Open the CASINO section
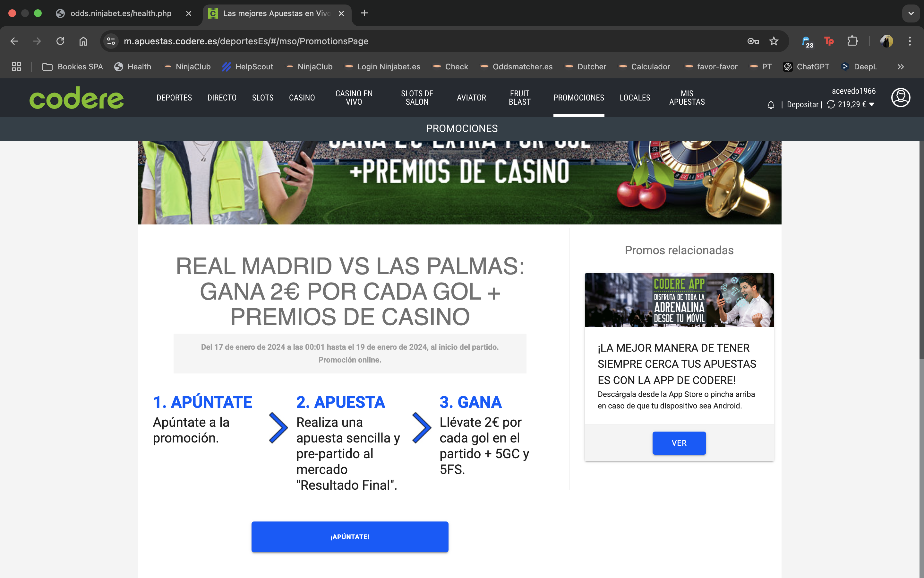This screenshot has width=924, height=578. tap(302, 98)
